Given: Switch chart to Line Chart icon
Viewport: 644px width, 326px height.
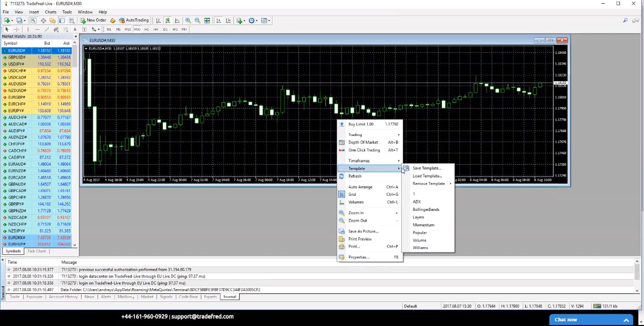Looking at the screenshot, I should [177, 20].
